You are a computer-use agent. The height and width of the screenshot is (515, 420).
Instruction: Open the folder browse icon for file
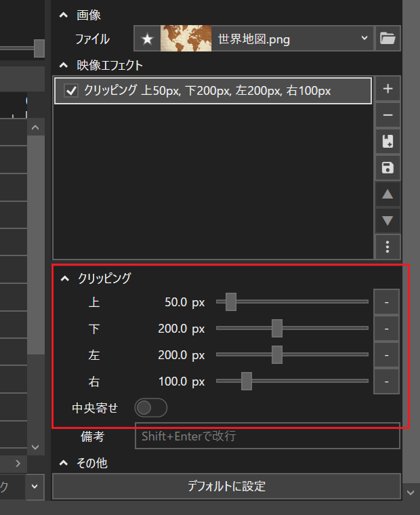[x=387, y=39]
